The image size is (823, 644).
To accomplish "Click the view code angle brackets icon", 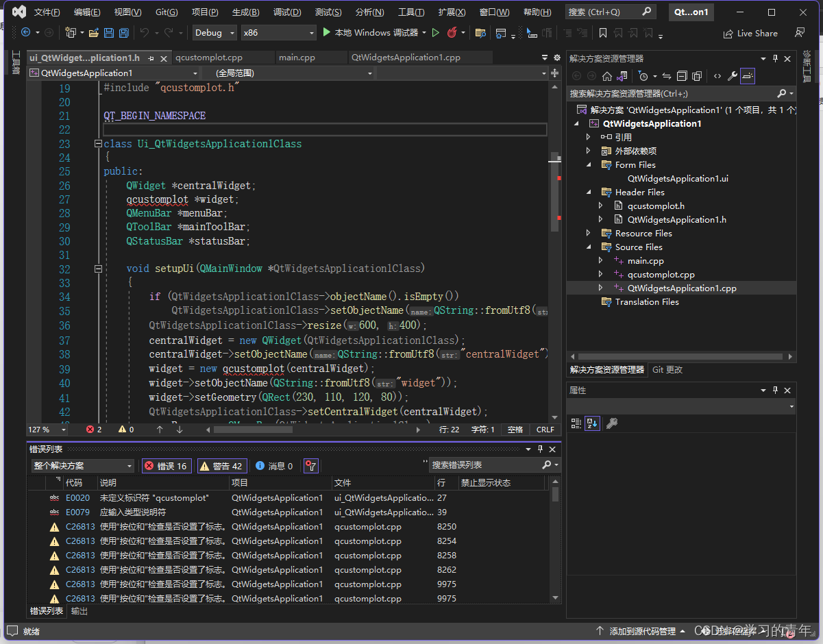I will click(717, 76).
